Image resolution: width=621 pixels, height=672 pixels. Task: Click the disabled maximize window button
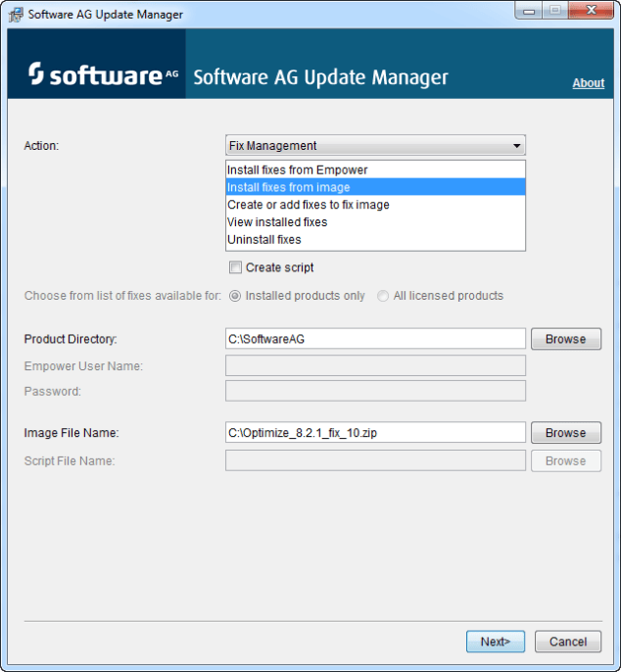coord(555,11)
